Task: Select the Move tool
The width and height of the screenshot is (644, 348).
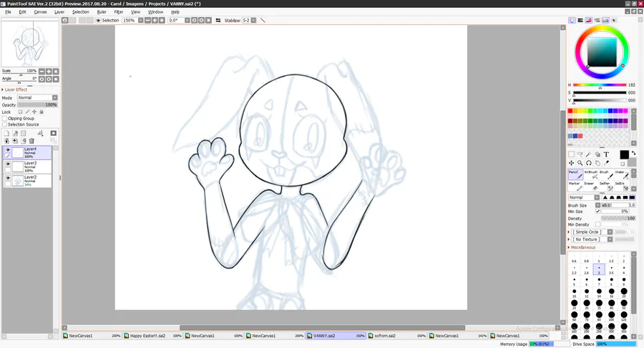Action: point(571,163)
